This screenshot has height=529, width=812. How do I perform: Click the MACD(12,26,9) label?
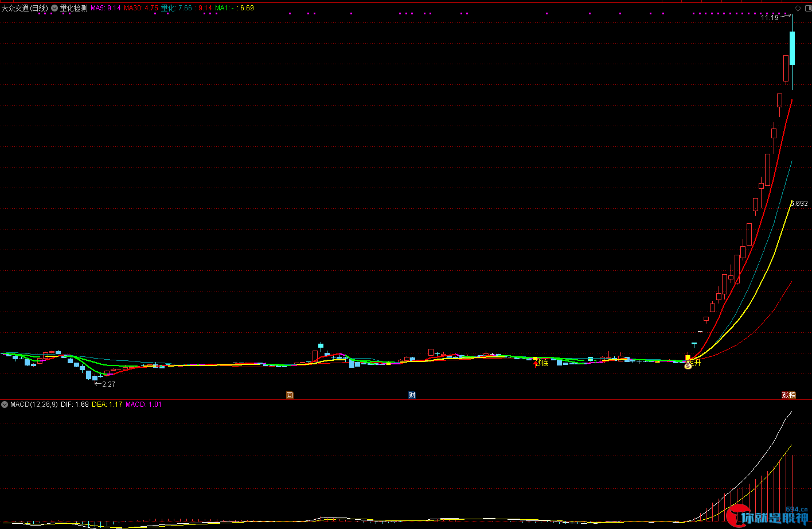pos(34,404)
